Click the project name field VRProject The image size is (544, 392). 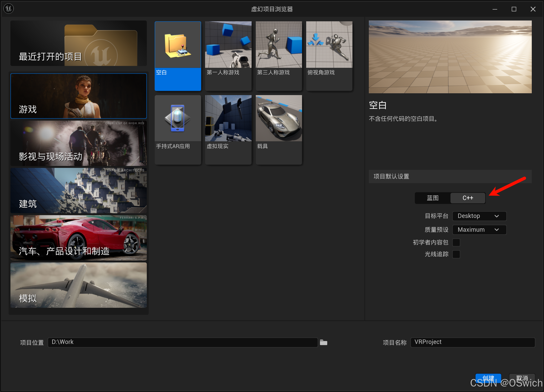[472, 342]
